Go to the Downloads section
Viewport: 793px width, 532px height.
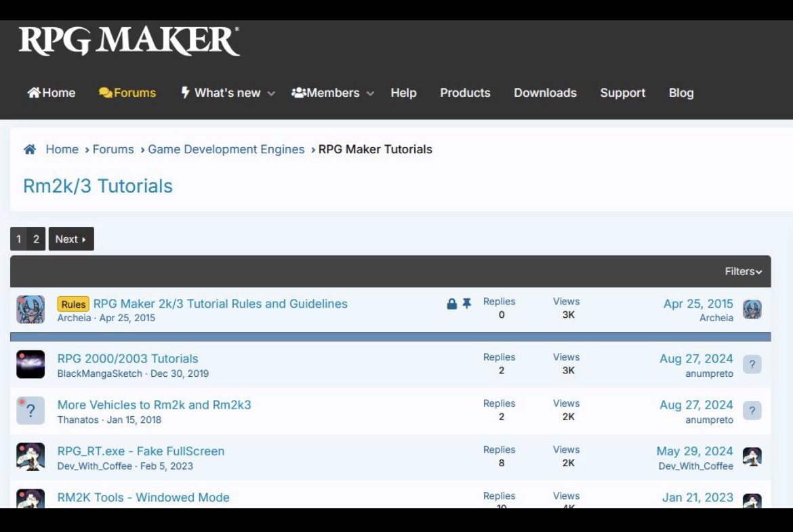pyautogui.click(x=545, y=93)
